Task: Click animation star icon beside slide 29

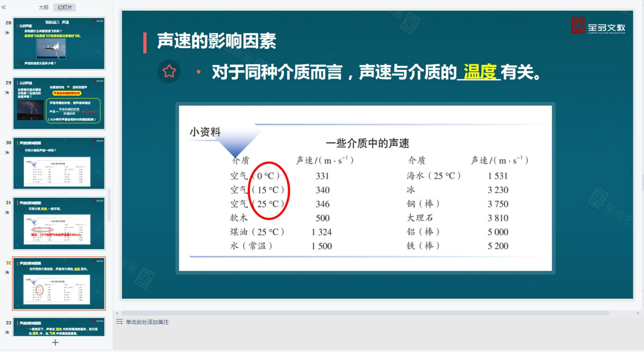Action: tap(7, 93)
